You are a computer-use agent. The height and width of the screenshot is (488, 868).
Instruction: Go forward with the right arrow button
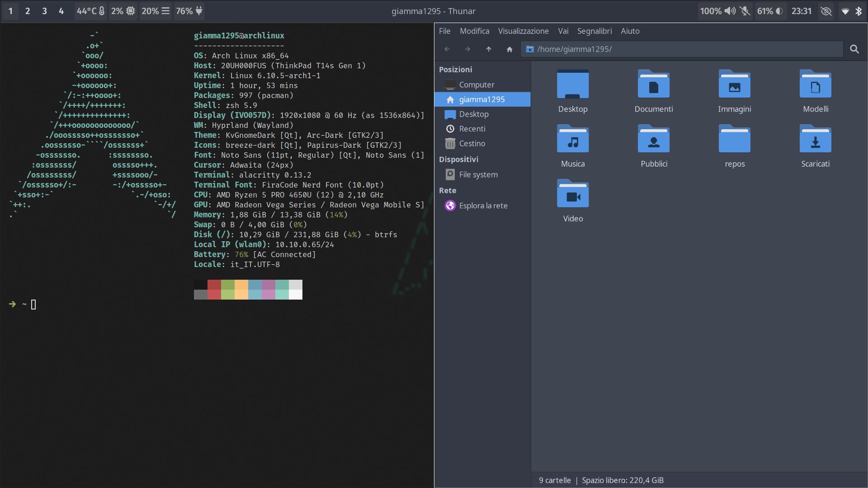(468, 49)
